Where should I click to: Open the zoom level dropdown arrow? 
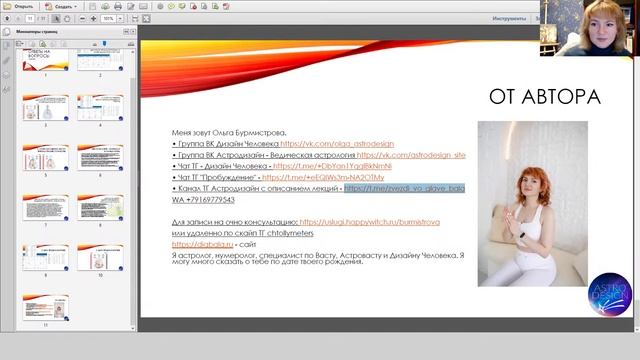pos(120,18)
